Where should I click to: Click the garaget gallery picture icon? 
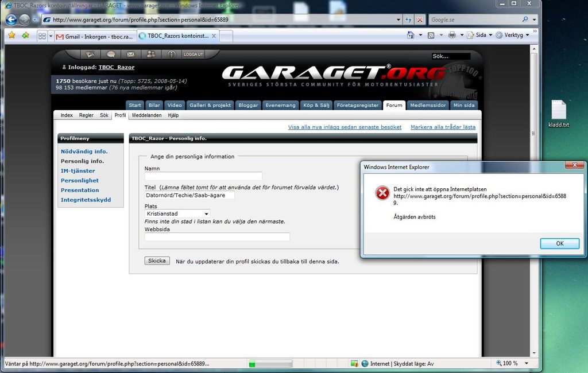coord(90,55)
